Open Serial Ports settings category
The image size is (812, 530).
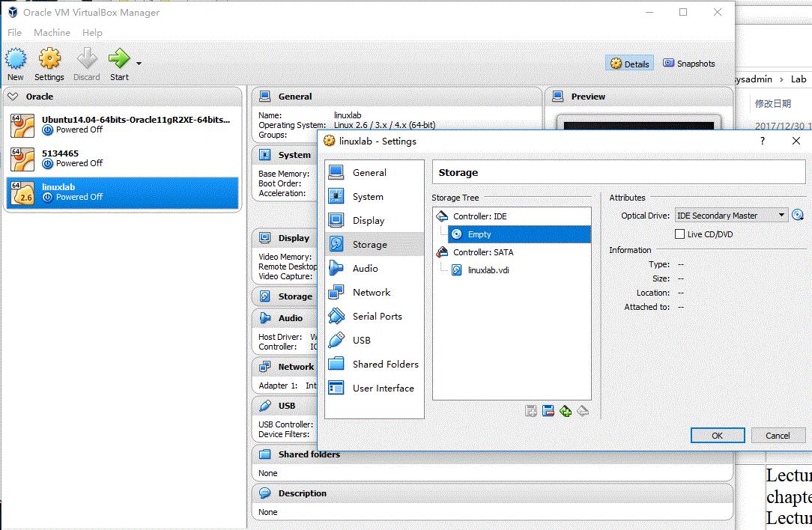tap(374, 316)
